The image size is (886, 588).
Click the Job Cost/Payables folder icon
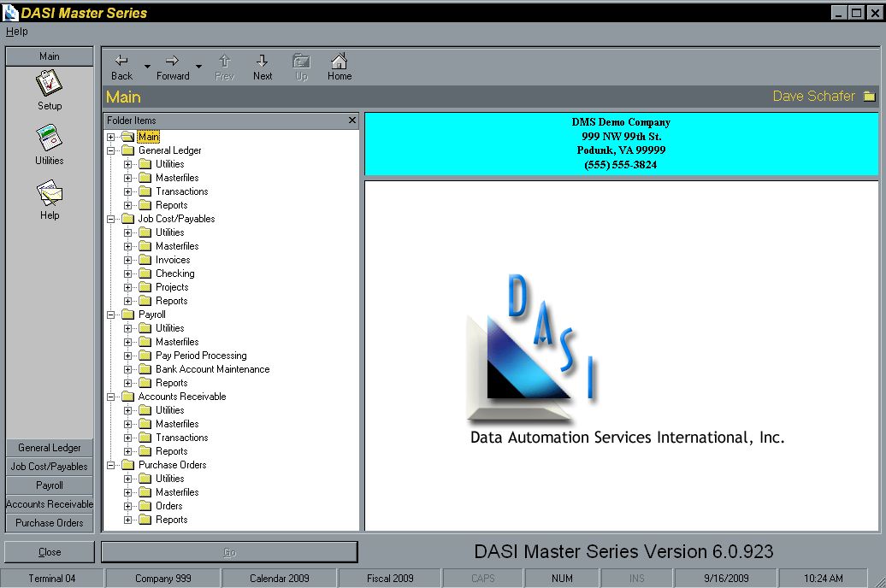pos(128,219)
